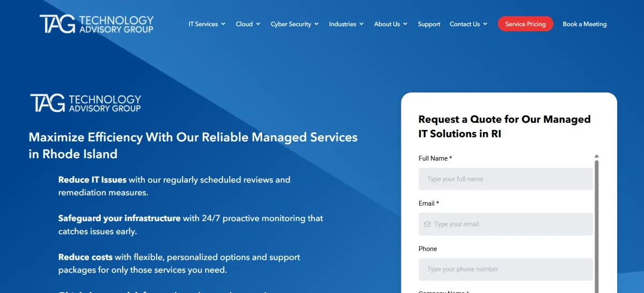The image size is (644, 293).
Task: Go to the Support page
Action: point(429,24)
